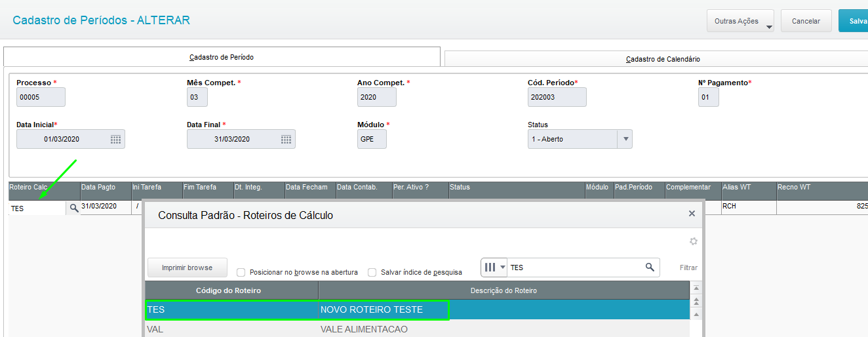The height and width of the screenshot is (337, 868).
Task: Select the TES NOVO ROTEIRO TESTE row
Action: coord(417,309)
